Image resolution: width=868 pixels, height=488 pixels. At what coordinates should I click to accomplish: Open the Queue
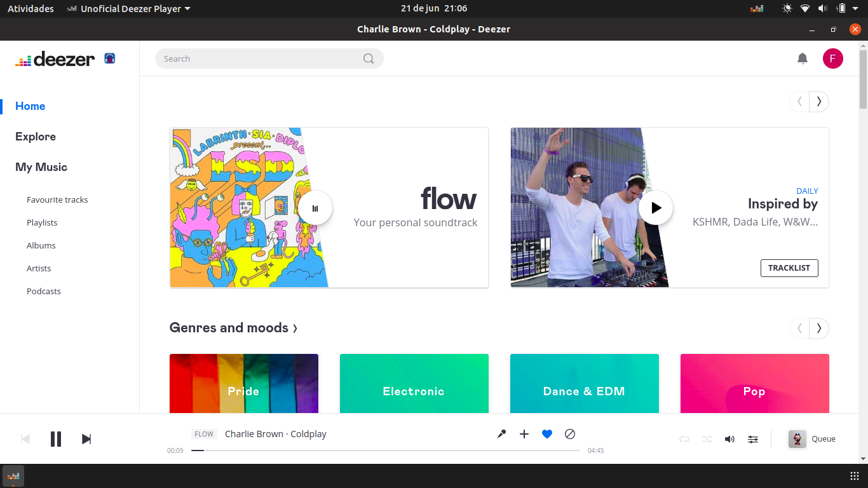(x=824, y=439)
